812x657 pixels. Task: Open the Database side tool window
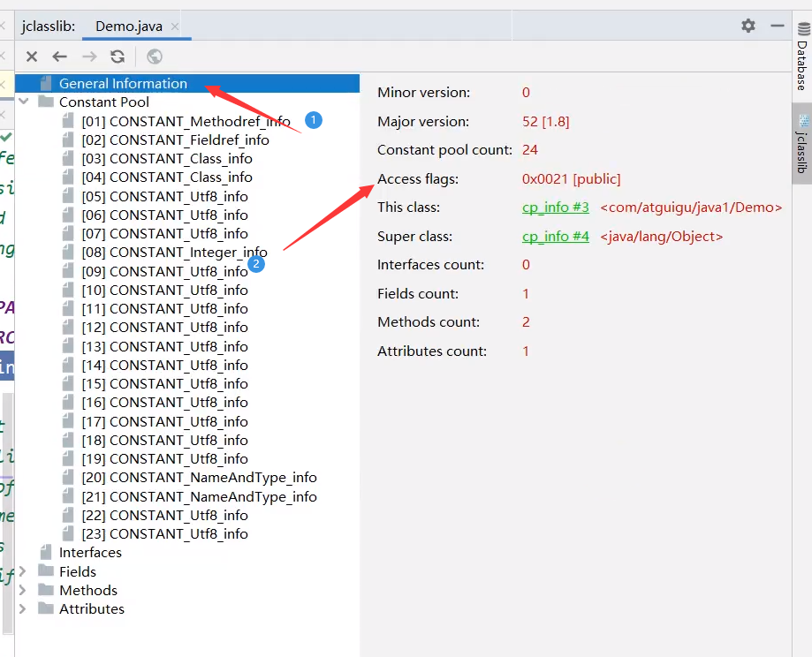click(802, 57)
